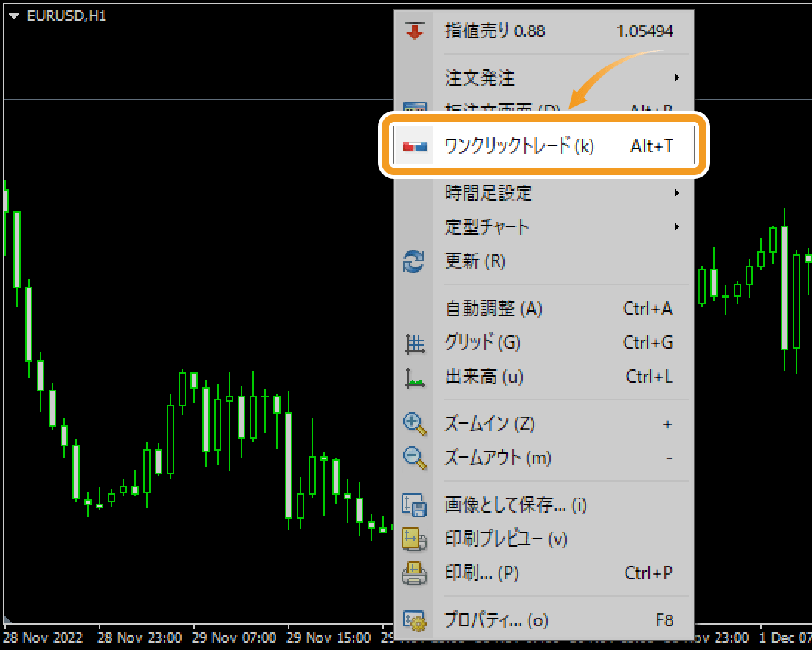Choose ワンクリックトレード (k) menu item

pyautogui.click(x=544, y=146)
